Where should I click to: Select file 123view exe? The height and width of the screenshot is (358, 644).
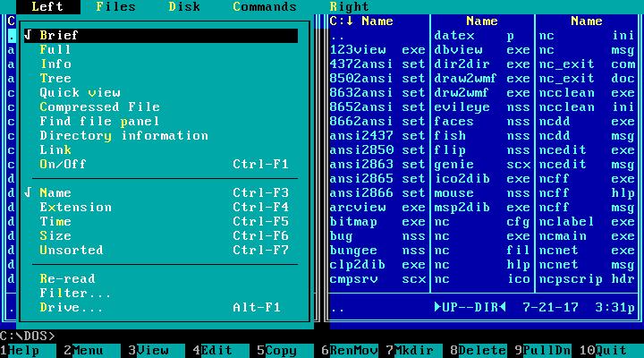coord(378,50)
